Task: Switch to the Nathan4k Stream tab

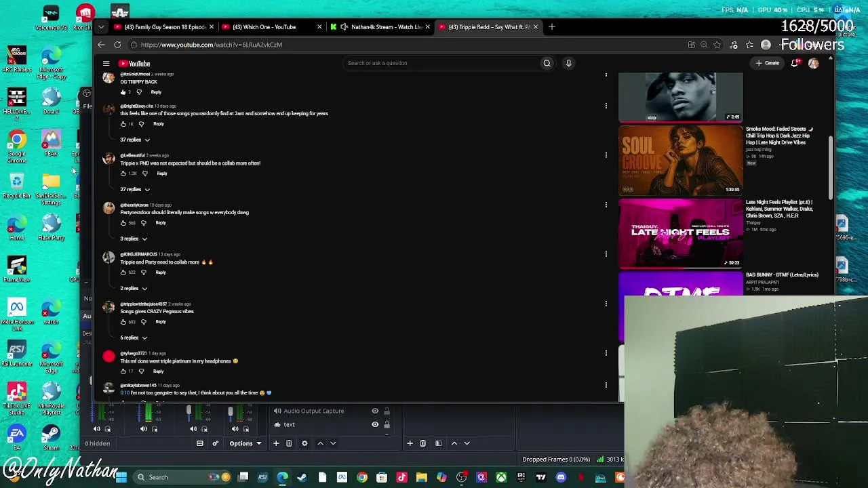Action: [380, 27]
